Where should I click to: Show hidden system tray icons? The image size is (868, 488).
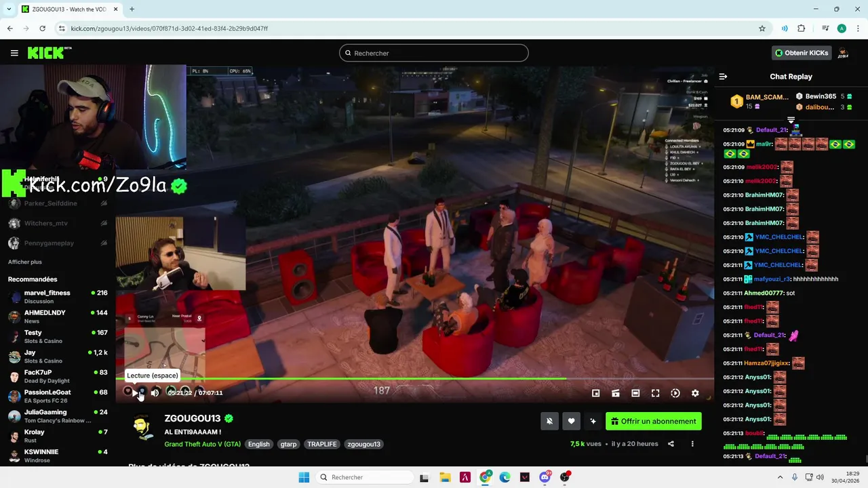779,477
